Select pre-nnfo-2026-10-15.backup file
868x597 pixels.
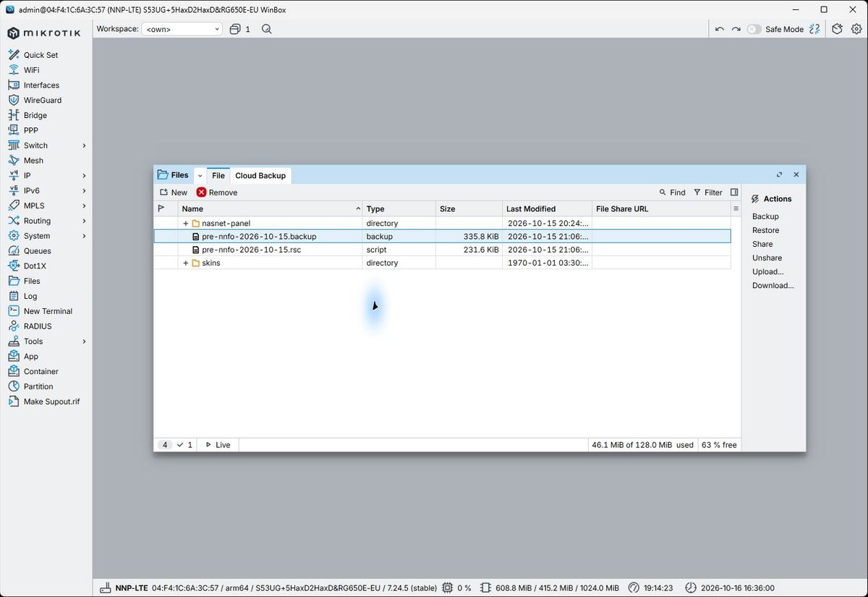pos(442,237)
